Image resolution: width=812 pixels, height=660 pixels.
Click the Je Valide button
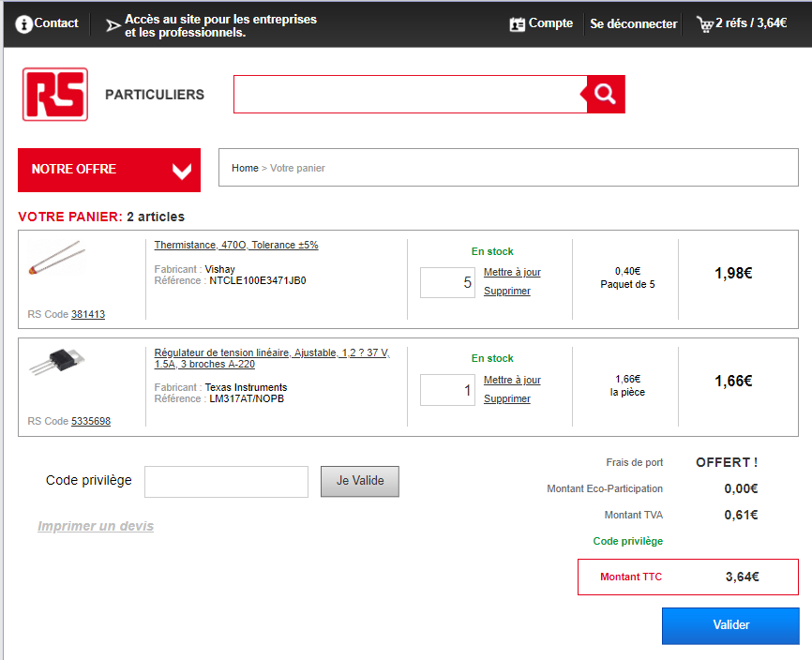360,482
